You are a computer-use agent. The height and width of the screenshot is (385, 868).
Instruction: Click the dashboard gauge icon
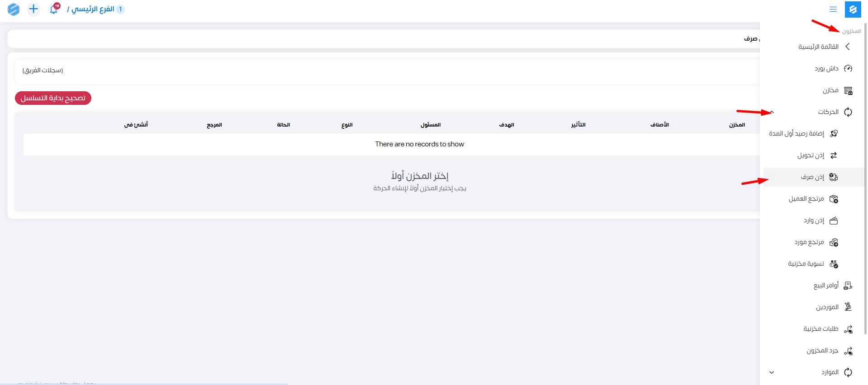point(848,69)
